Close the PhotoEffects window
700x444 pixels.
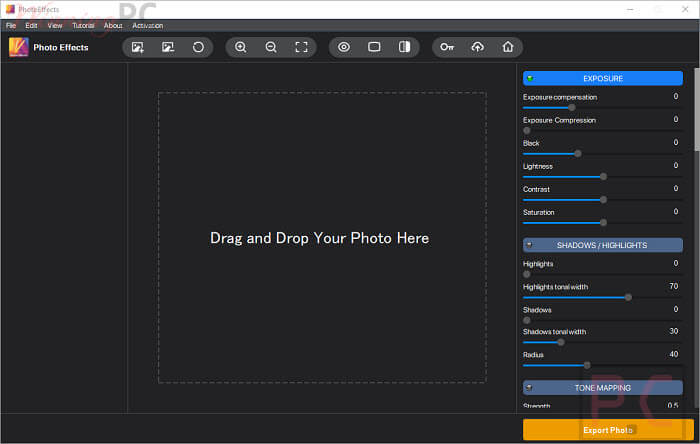(685, 9)
